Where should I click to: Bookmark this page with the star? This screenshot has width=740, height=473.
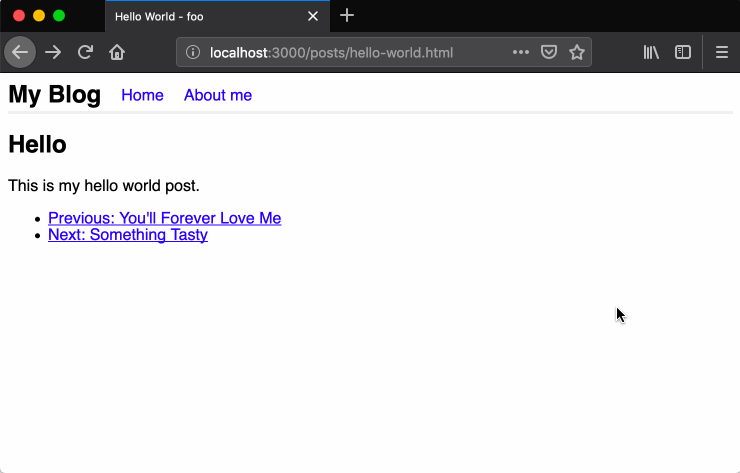click(577, 52)
